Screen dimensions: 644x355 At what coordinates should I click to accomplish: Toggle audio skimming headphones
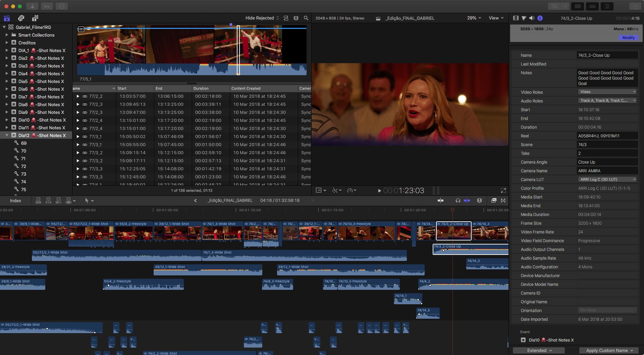click(x=458, y=201)
